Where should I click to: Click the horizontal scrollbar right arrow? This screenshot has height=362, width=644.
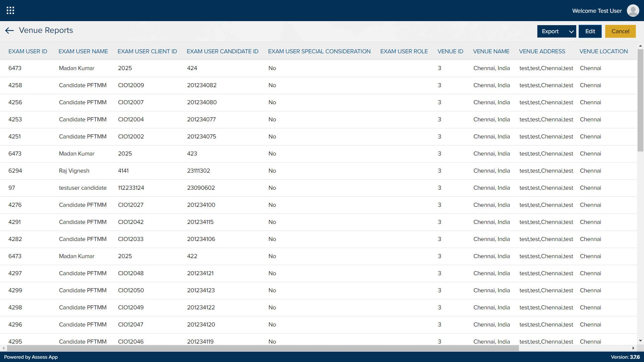pos(633,348)
